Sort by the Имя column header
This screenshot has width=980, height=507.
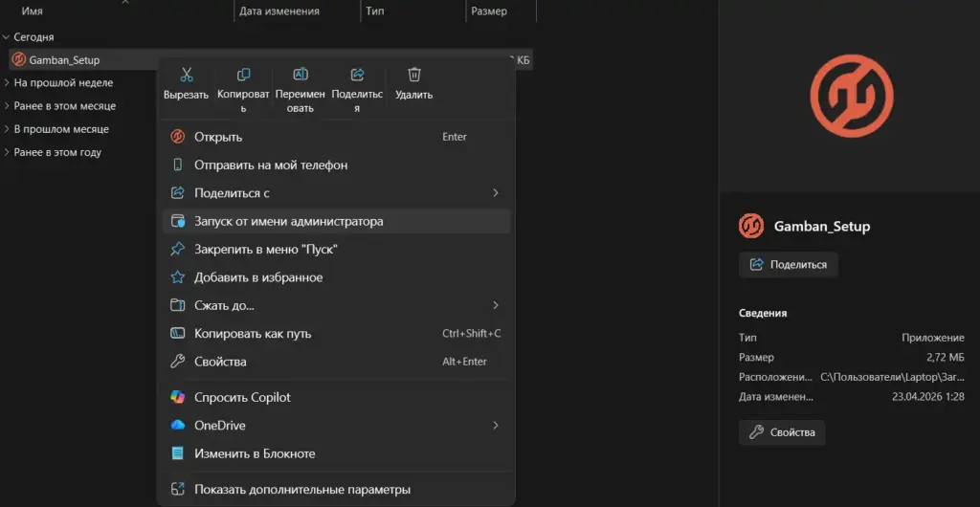pos(32,11)
